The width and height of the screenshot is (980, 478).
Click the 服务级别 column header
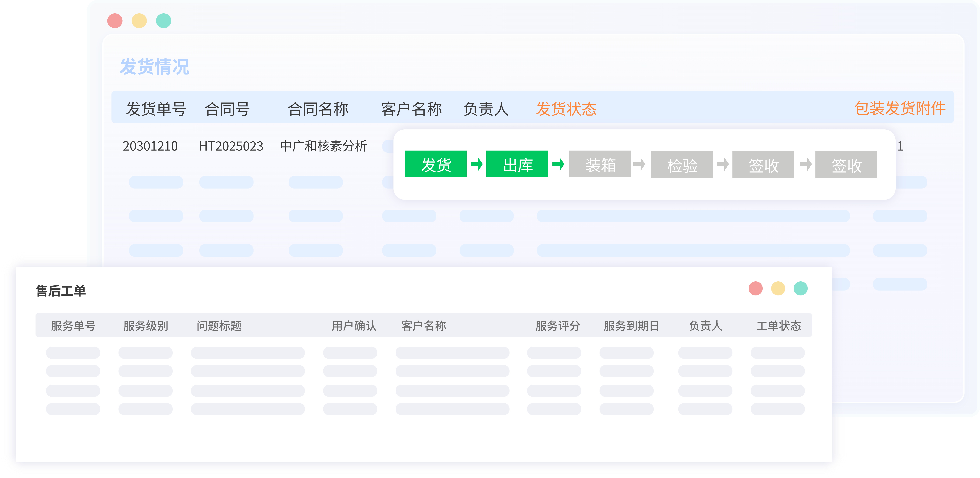tap(146, 325)
